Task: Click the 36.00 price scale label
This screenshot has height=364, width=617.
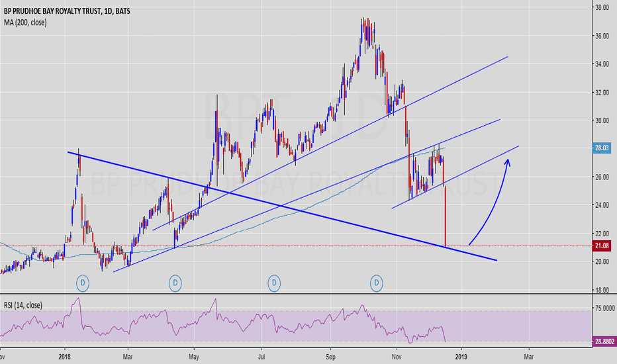Action: (x=602, y=36)
